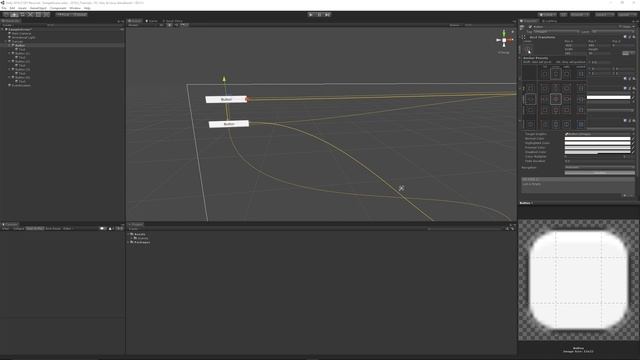Collapse the Canvas node in Hierarchy
Viewport: 640px width, 360px height.
(6, 42)
